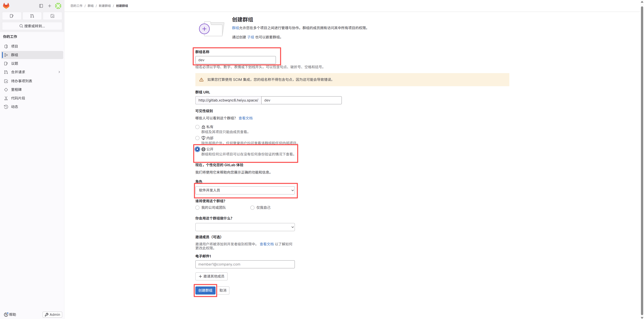This screenshot has height=319, width=644.
Task: Select the 私有 visibility radio
Action: pos(198,127)
